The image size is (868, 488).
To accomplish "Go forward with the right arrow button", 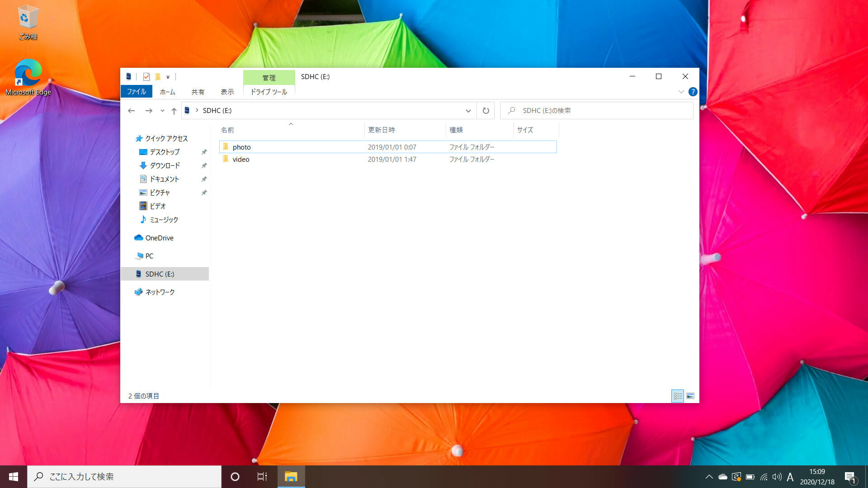I will point(149,111).
